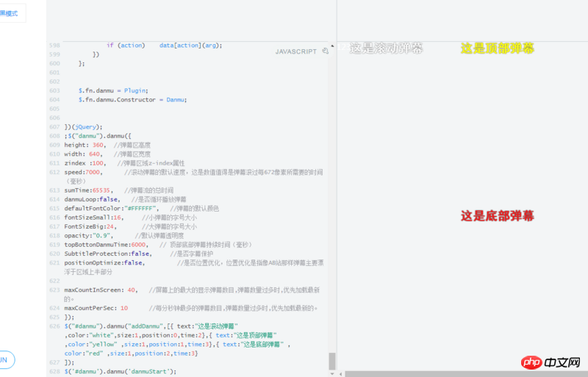Click the "123" text in preview pane
588x377 pixels.
tap(343, 47)
